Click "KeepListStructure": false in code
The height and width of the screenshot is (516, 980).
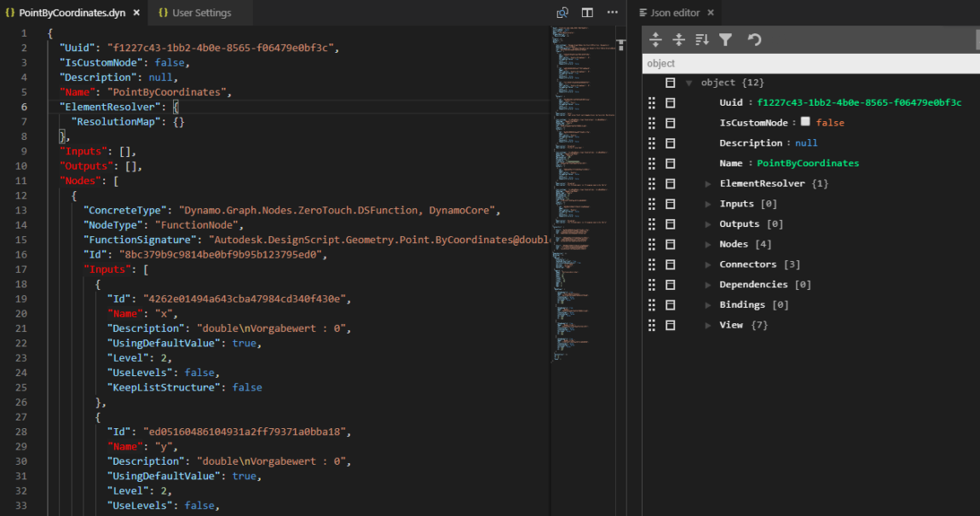[184, 388]
